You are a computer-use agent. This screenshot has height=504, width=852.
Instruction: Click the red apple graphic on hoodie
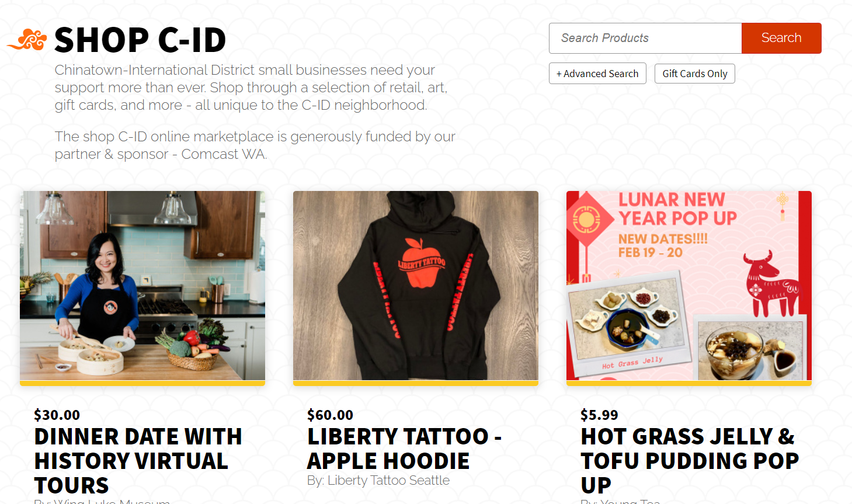point(423,263)
